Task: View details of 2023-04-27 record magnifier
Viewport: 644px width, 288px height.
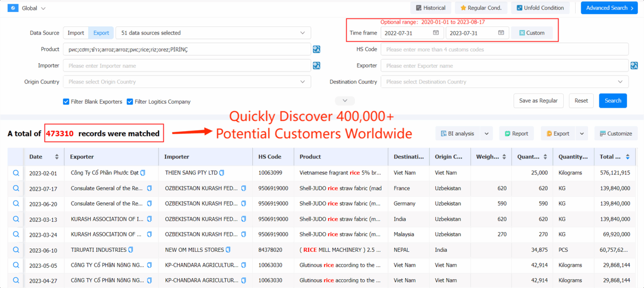Action: coord(16,280)
